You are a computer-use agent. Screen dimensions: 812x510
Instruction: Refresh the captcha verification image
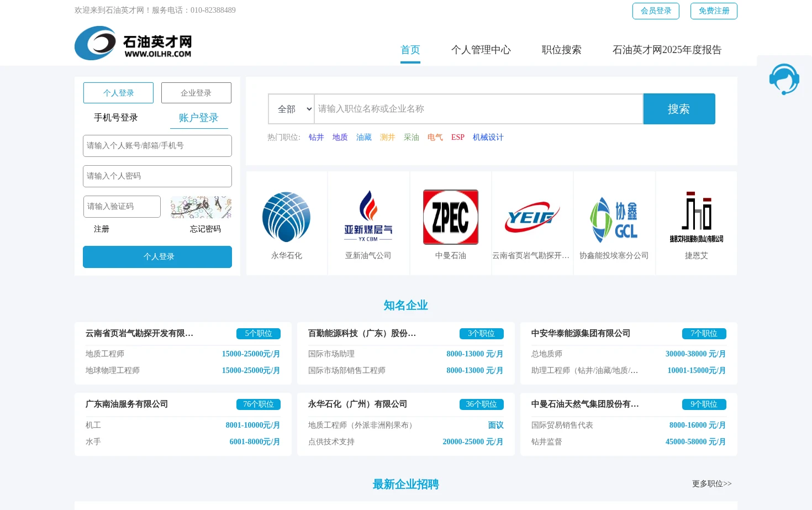(201, 207)
